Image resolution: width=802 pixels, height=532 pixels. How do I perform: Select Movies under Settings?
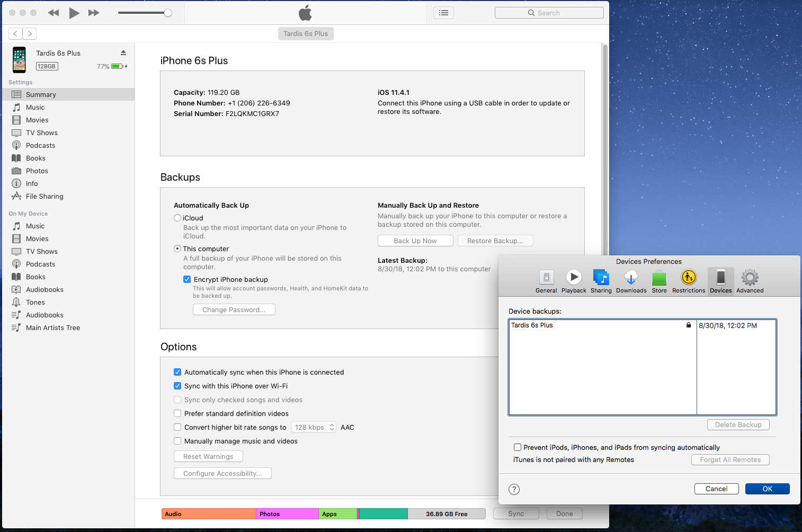click(x=67, y=120)
